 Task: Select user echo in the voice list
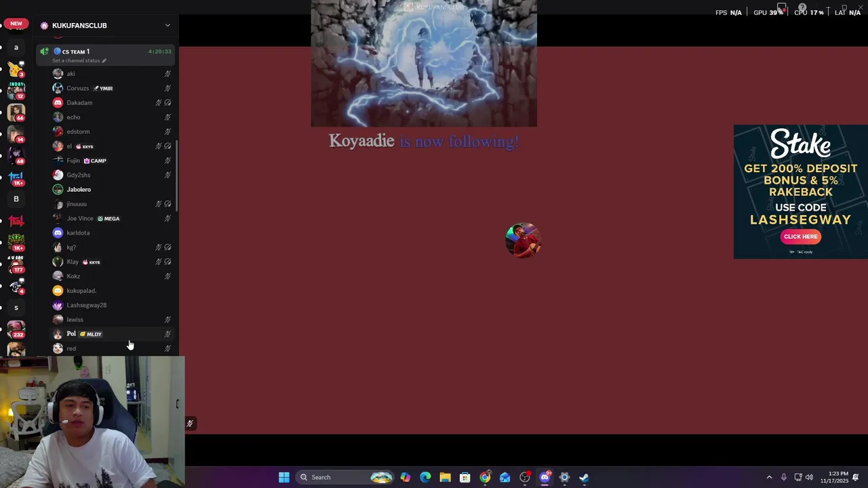[112, 117]
